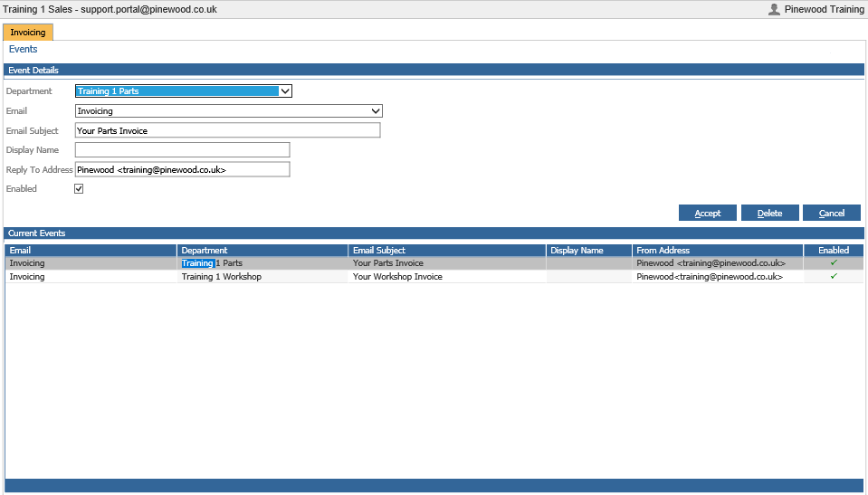Click Invoicing cell in Parts Invoice row

(x=91, y=263)
